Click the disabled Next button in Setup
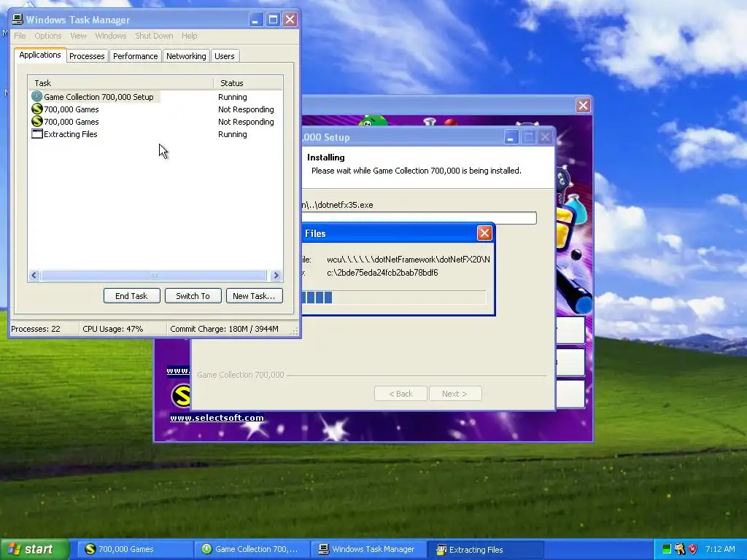Viewport: 747px width, 560px height. (x=455, y=394)
